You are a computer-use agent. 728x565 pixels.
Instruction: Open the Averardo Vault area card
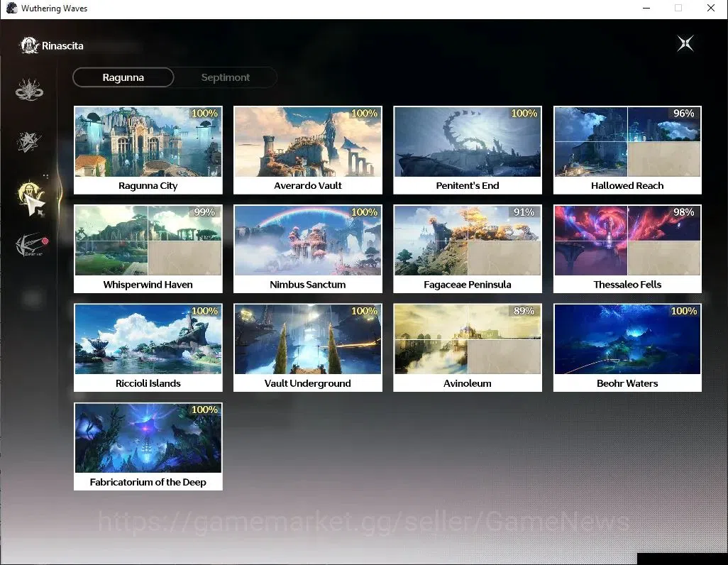[x=308, y=150]
